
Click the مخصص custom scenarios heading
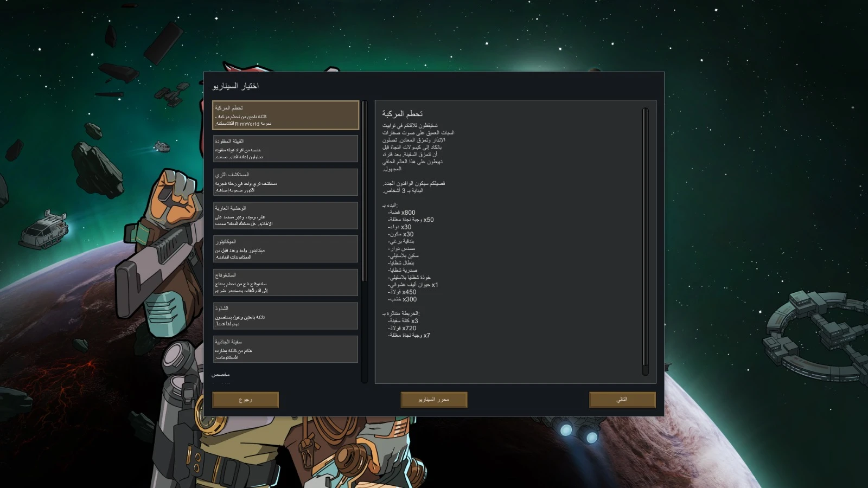click(x=221, y=375)
